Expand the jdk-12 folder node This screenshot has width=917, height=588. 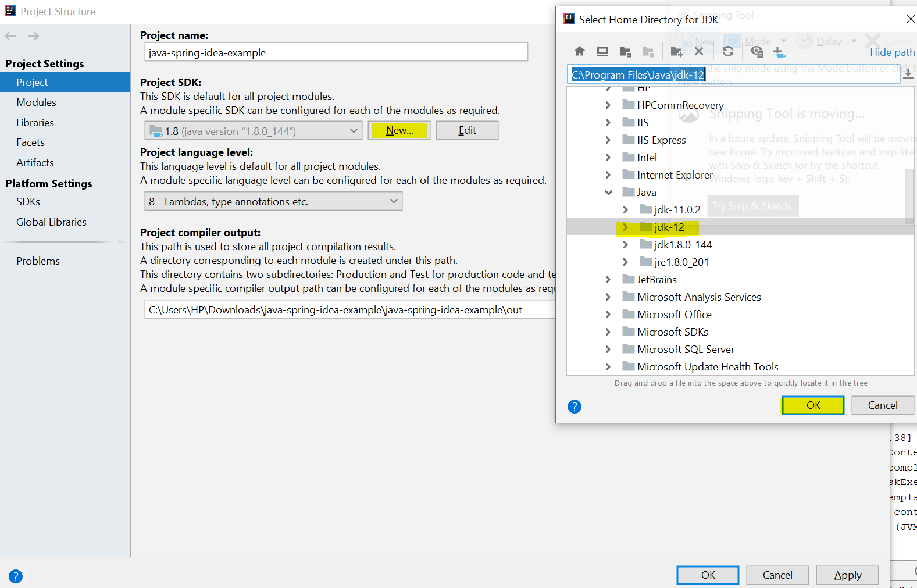626,227
